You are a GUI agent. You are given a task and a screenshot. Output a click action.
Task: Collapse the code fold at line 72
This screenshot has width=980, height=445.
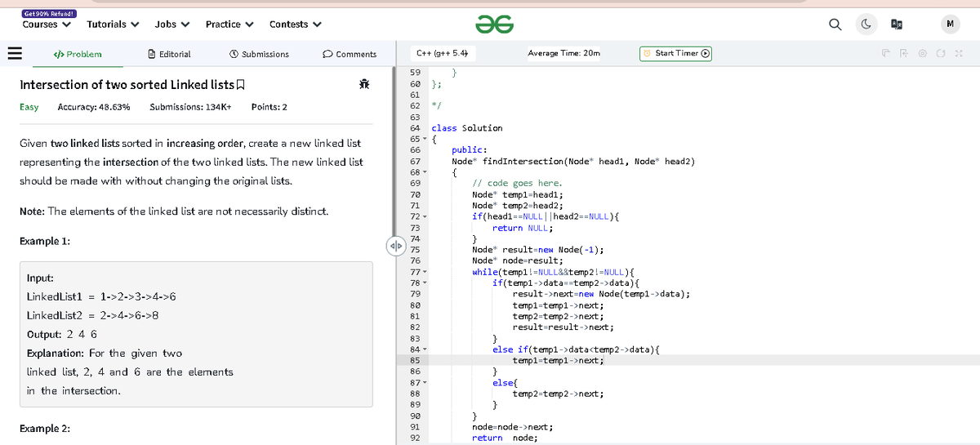click(x=425, y=217)
